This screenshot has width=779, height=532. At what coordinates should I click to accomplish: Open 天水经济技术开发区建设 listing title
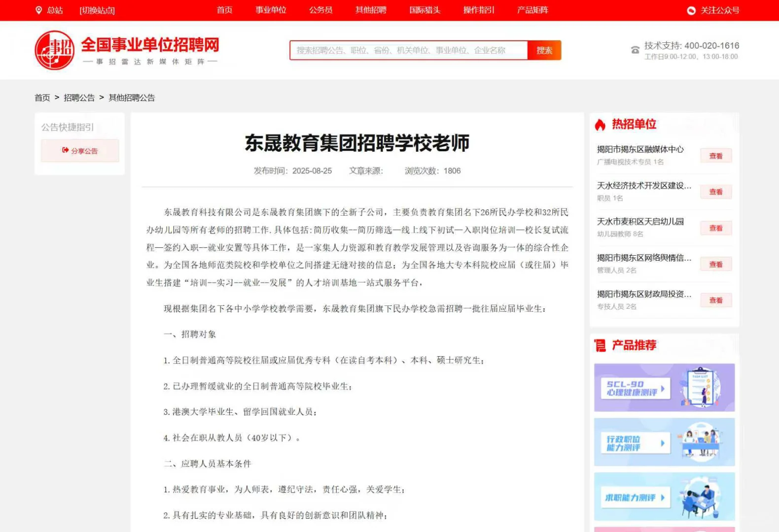pyautogui.click(x=644, y=185)
